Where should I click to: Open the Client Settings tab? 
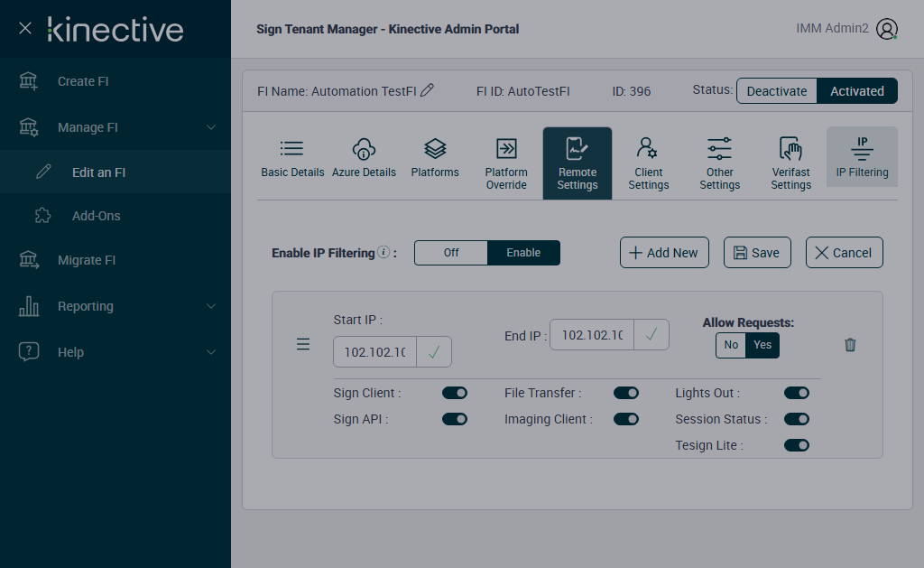pos(648,163)
